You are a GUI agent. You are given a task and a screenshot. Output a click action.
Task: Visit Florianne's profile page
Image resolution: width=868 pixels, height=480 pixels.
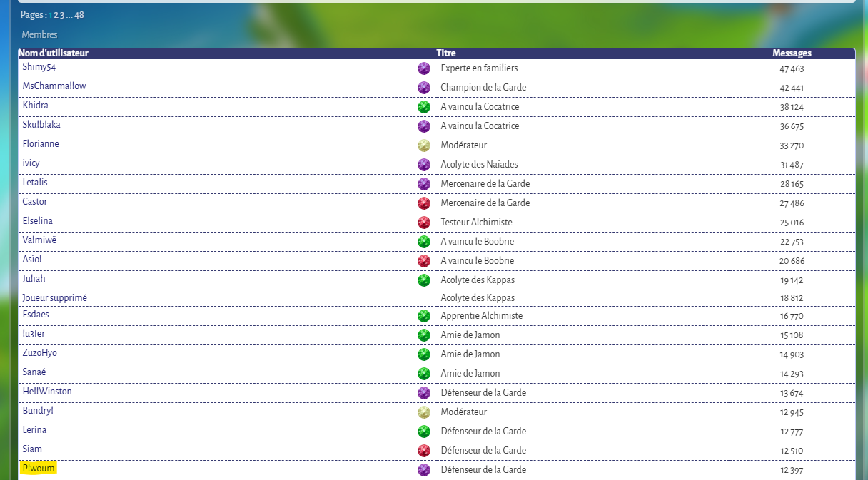[x=41, y=144]
